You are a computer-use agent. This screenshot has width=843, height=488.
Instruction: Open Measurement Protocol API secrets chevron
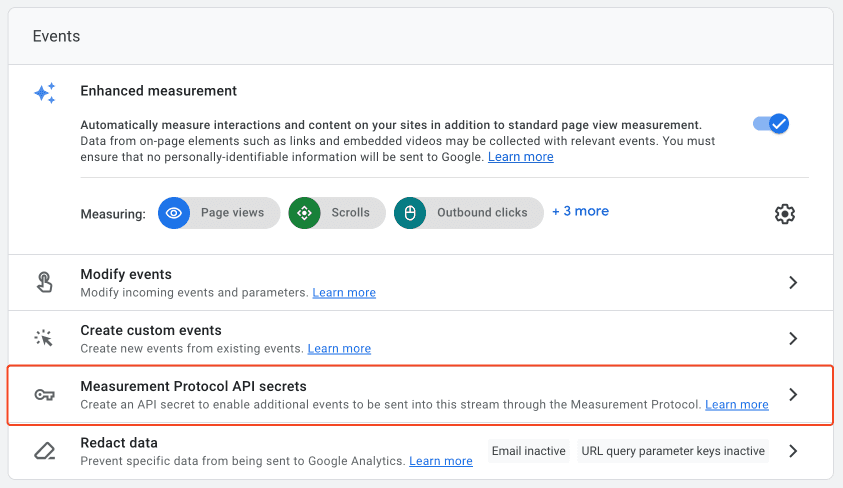point(793,394)
